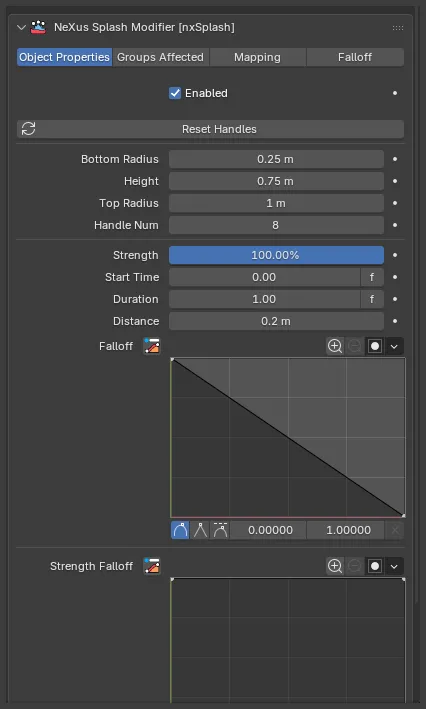Click the Falloff curve preset icon
This screenshot has width=426, height=709.
[151, 346]
